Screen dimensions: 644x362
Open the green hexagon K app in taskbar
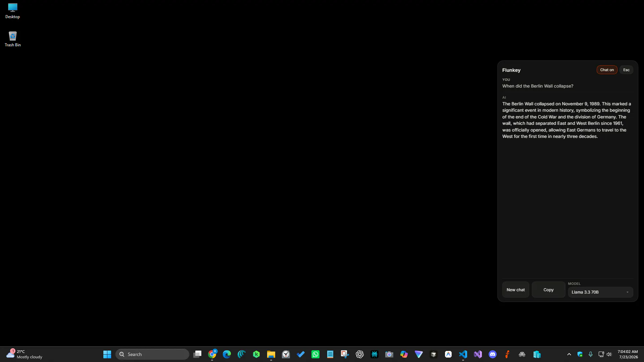(256, 354)
